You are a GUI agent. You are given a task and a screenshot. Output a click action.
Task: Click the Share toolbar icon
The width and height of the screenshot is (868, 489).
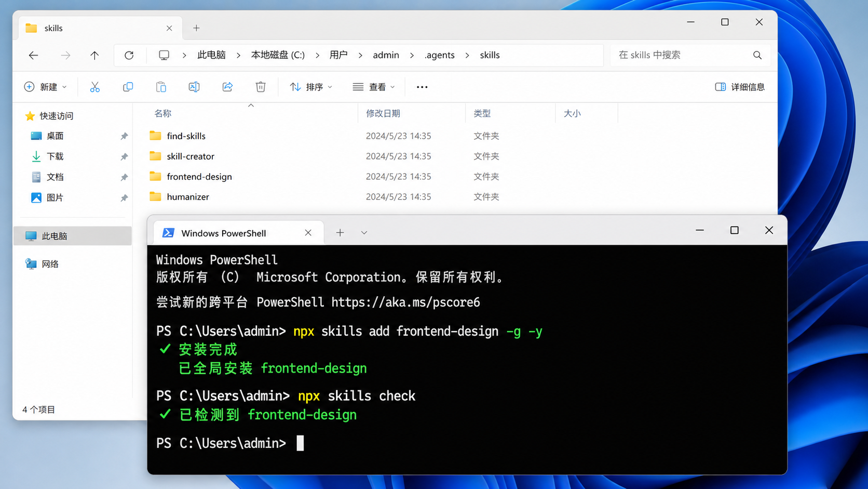pos(227,87)
